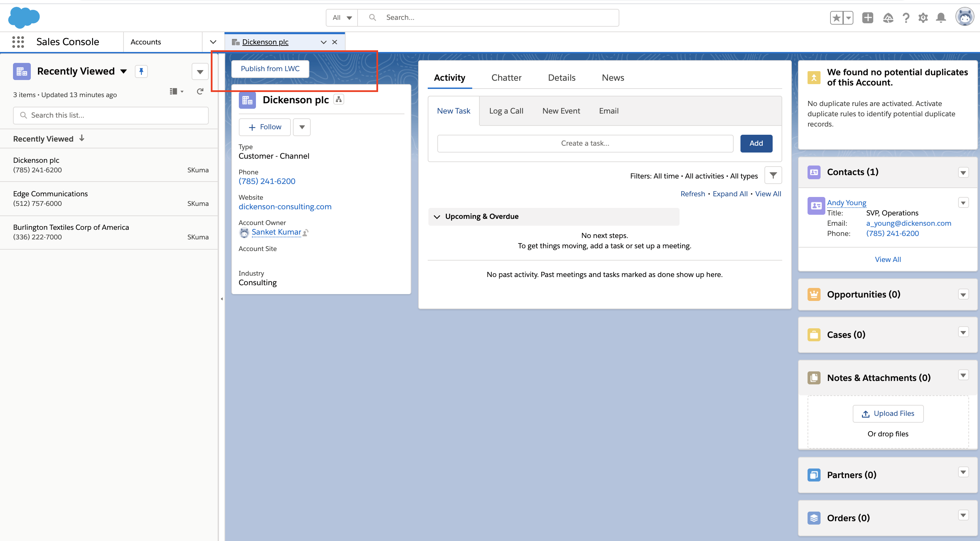Click the Andy Young contact icon
The width and height of the screenshot is (980, 541).
click(816, 206)
